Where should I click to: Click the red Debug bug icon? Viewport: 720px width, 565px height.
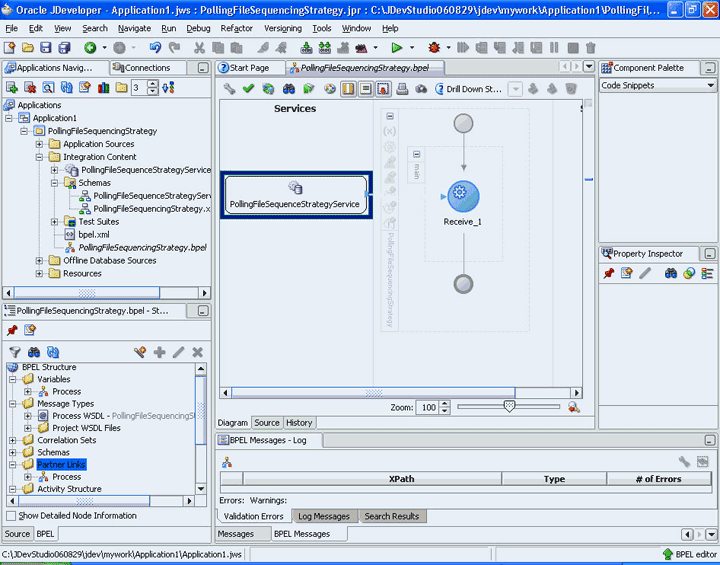click(x=434, y=47)
